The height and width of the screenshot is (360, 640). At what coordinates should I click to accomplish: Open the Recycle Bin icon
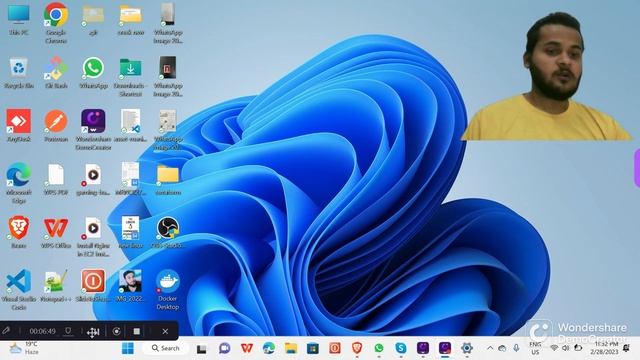coord(19,73)
